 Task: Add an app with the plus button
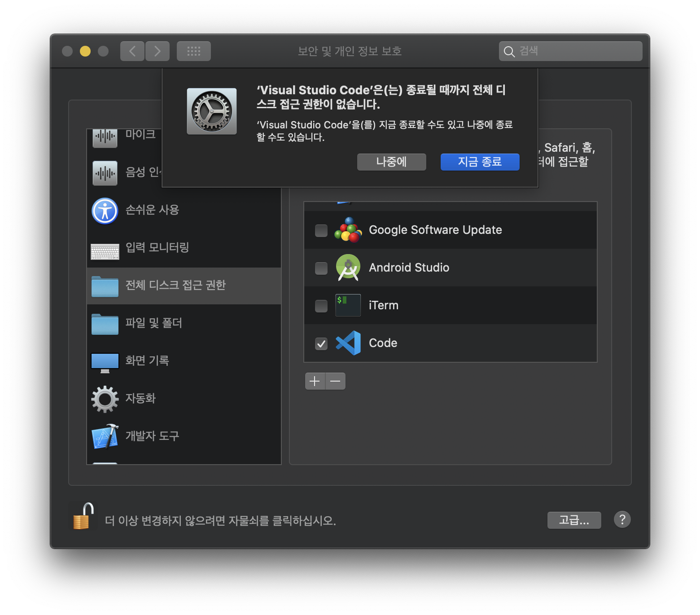coord(315,381)
